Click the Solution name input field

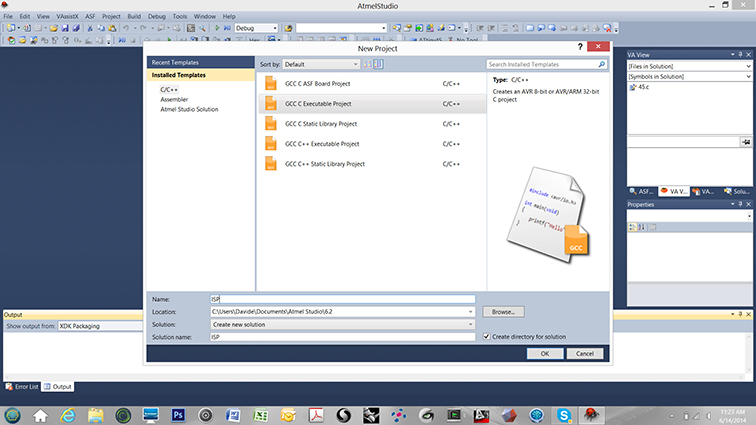pos(343,337)
